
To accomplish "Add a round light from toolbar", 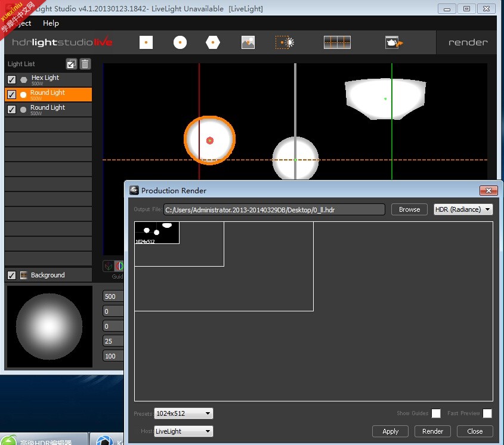I will tap(180, 42).
